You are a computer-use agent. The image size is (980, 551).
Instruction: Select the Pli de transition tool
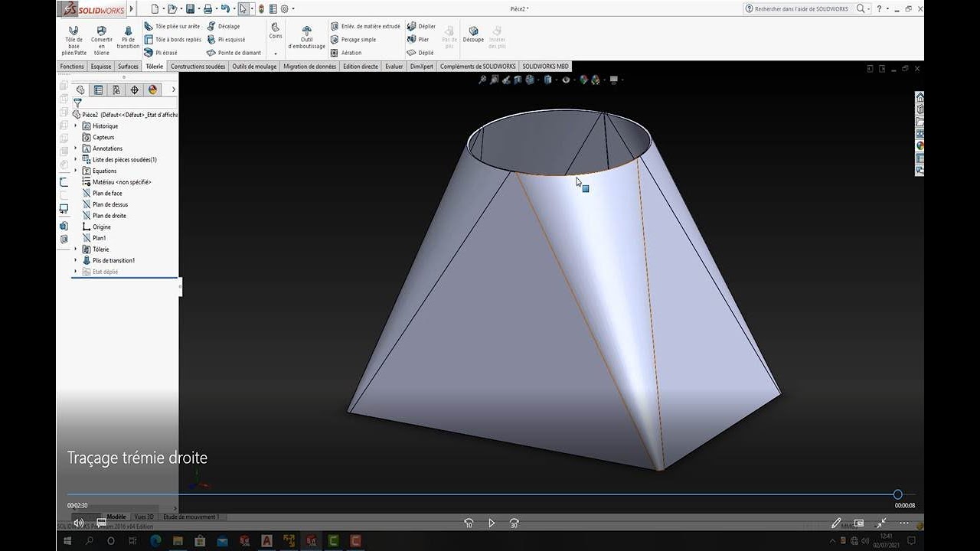click(128, 37)
